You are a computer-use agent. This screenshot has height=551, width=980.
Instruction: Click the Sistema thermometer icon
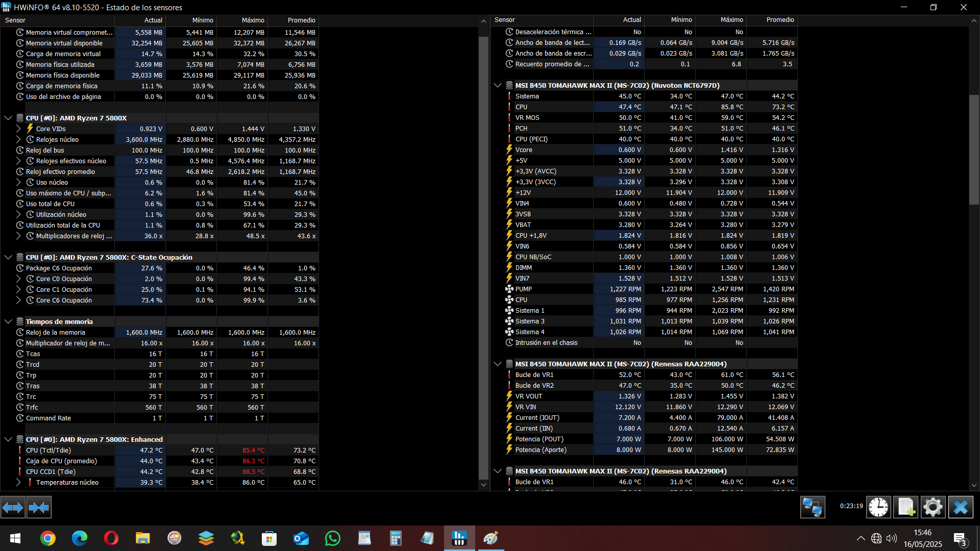coord(509,96)
